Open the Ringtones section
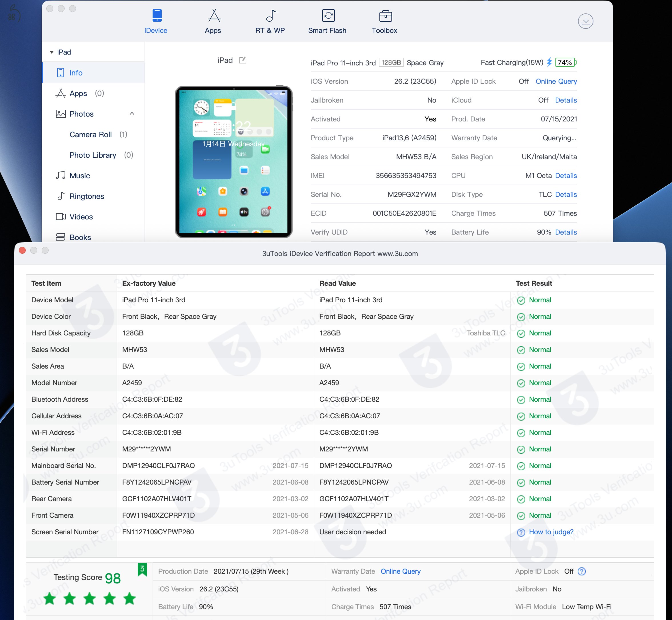The width and height of the screenshot is (672, 620). (x=87, y=196)
